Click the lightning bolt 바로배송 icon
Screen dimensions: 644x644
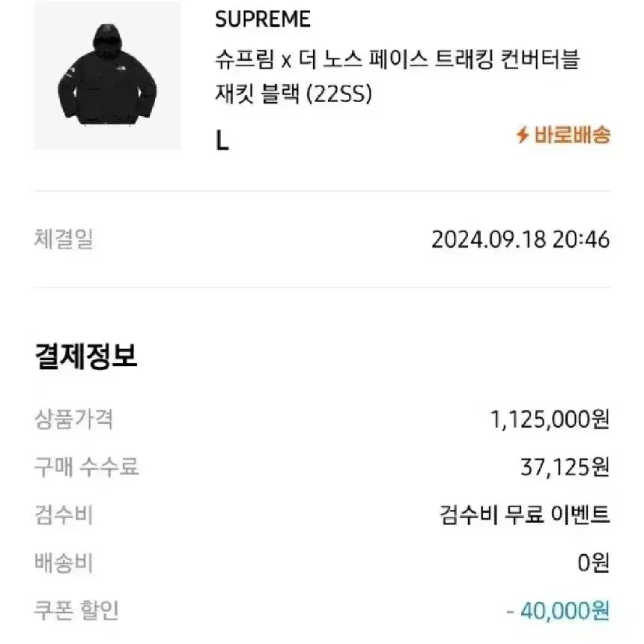523,135
